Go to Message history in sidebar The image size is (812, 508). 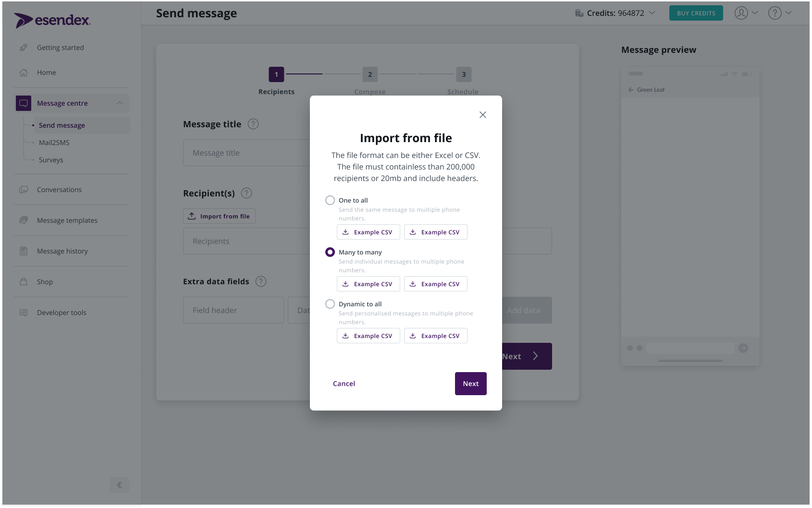tap(62, 251)
